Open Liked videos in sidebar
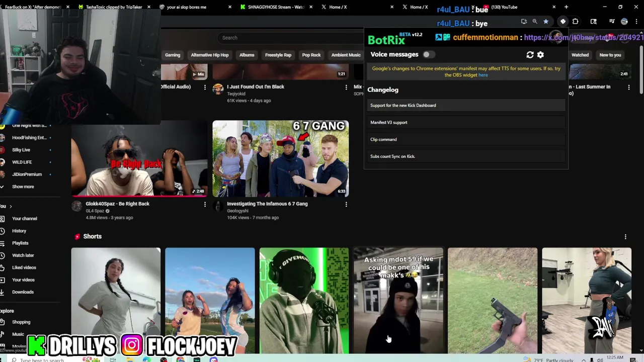 pos(24,267)
